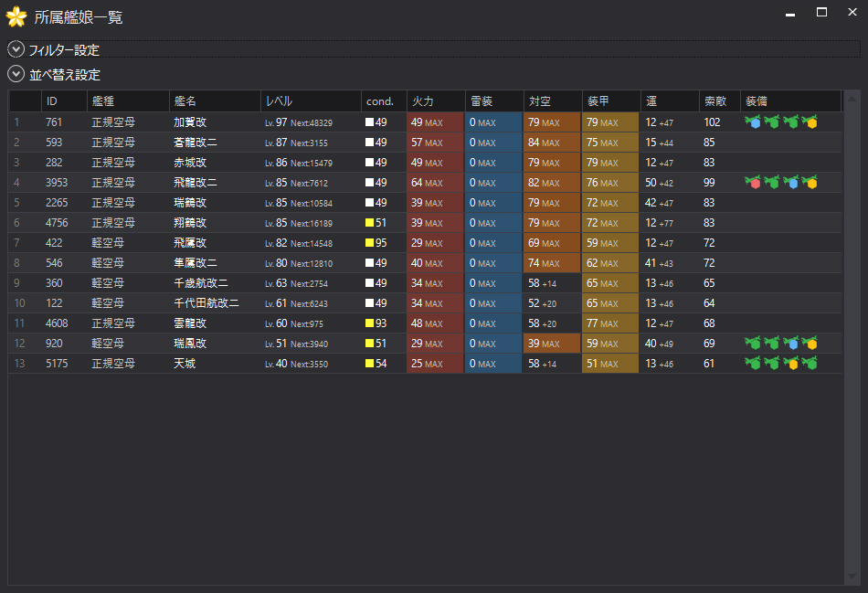Click the yellow recon plane icon for 加賀改
Screen dimensions: 868x593
[810, 122]
